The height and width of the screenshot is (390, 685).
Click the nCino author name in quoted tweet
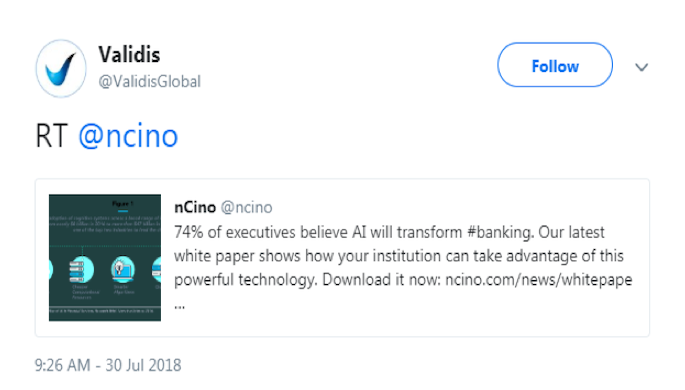195,207
